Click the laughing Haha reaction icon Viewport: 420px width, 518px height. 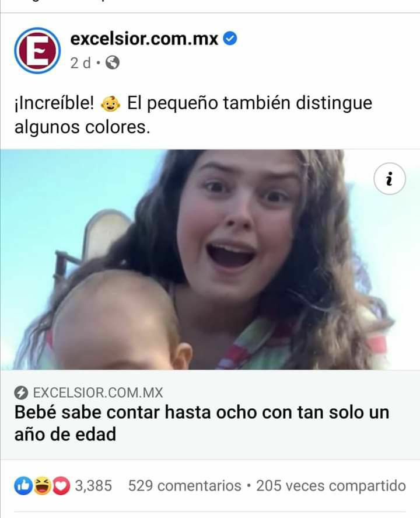click(x=42, y=486)
